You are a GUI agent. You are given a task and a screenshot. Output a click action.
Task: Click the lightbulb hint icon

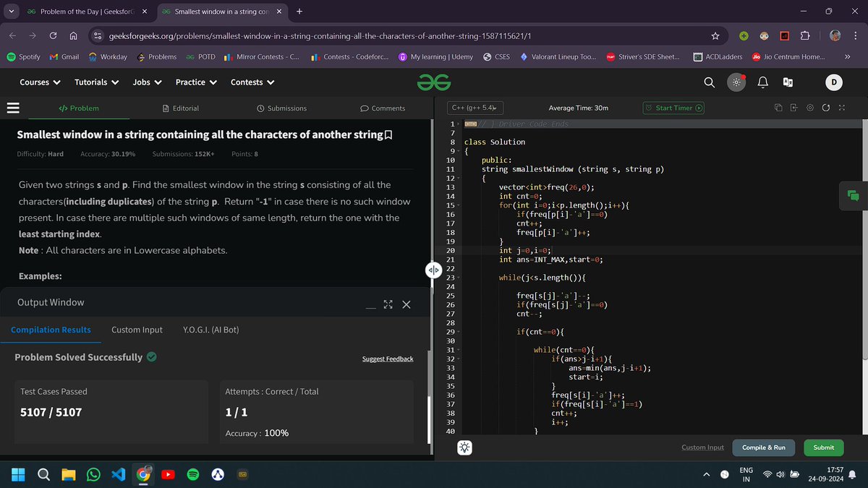pyautogui.click(x=464, y=448)
